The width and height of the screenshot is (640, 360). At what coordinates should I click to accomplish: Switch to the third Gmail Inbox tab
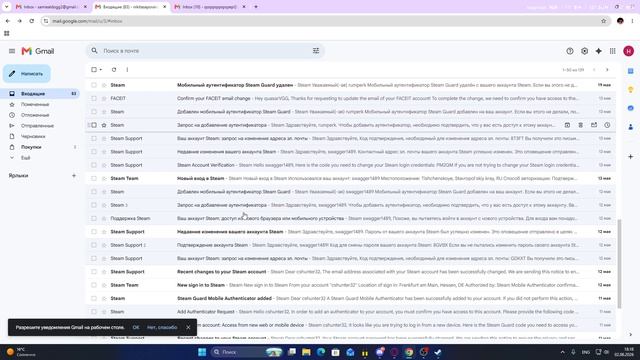pyautogui.click(x=211, y=7)
